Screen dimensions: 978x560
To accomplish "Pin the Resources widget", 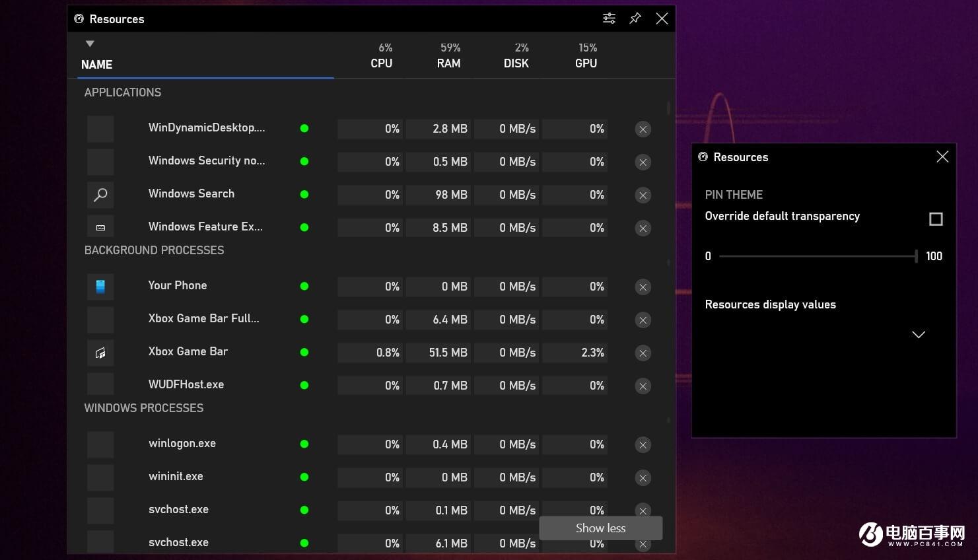I will 635,18.
